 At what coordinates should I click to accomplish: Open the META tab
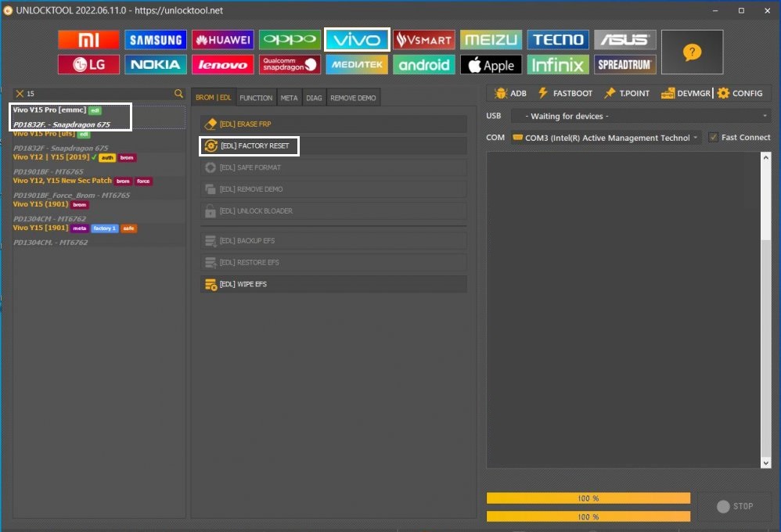pos(289,98)
